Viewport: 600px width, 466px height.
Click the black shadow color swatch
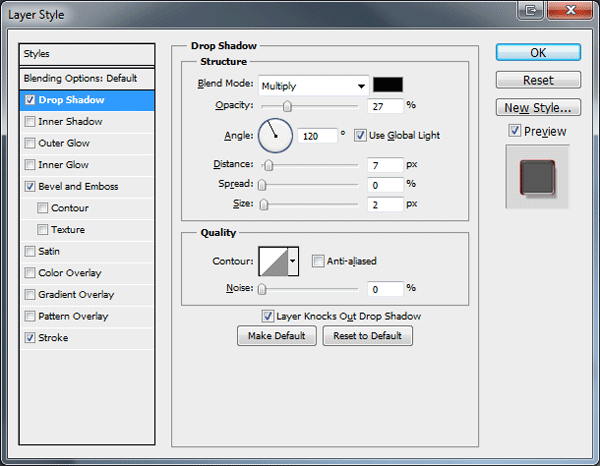click(388, 85)
